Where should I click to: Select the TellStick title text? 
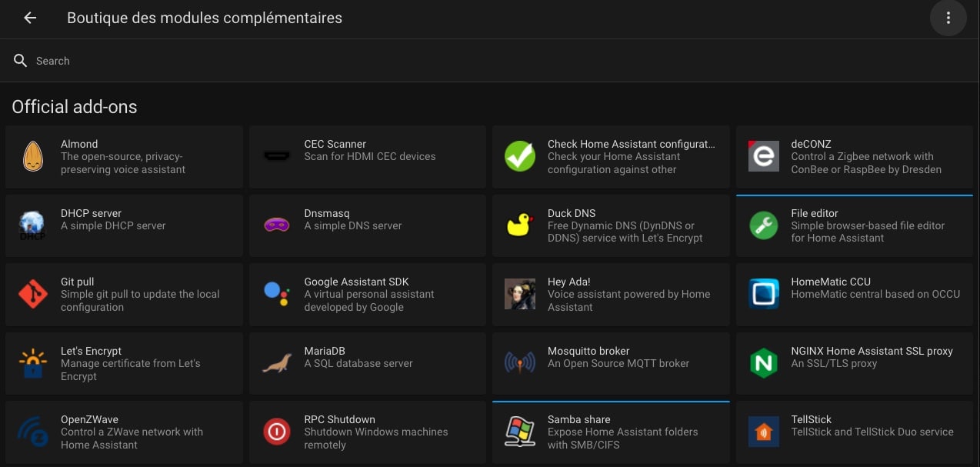click(x=812, y=419)
